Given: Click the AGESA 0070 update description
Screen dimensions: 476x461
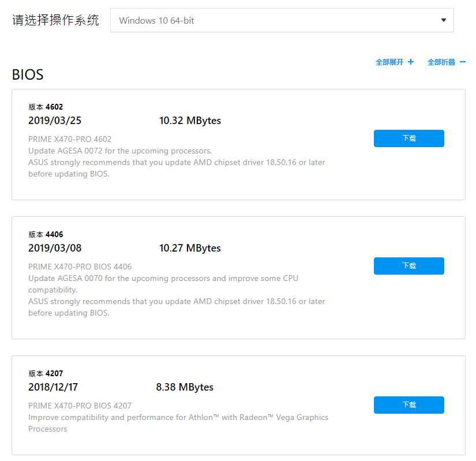Looking at the screenshot, I should (x=163, y=284).
